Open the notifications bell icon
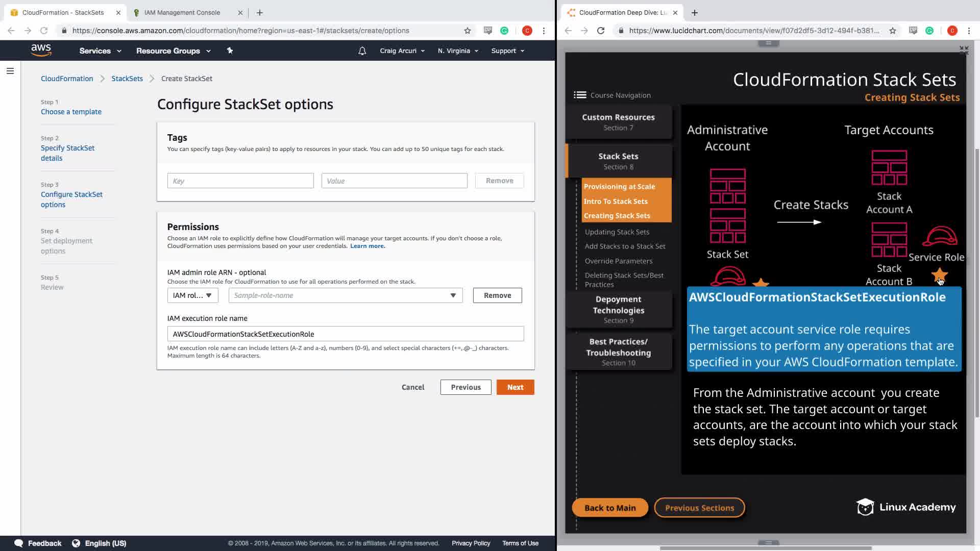The width and height of the screenshot is (980, 551). point(362,51)
